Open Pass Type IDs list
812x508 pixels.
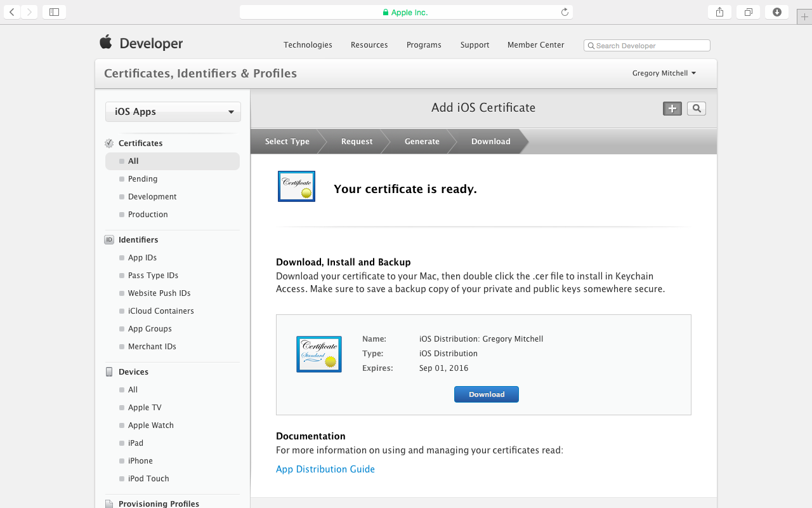point(153,276)
